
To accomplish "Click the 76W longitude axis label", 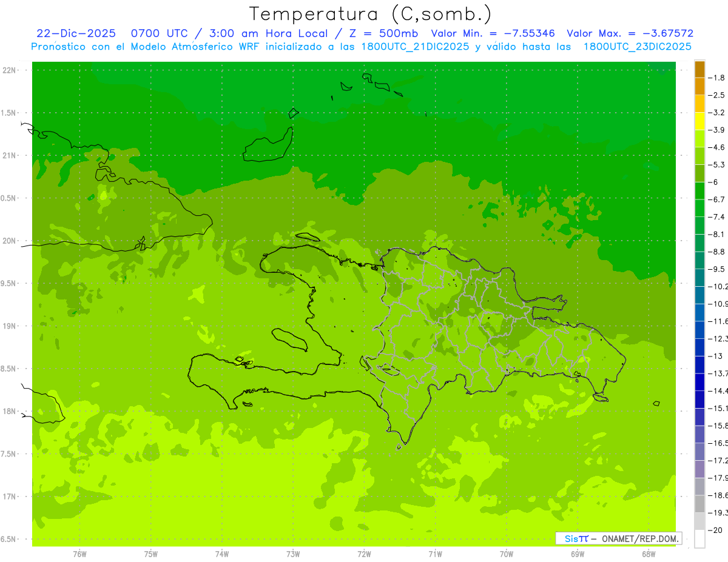I will 79,554.
